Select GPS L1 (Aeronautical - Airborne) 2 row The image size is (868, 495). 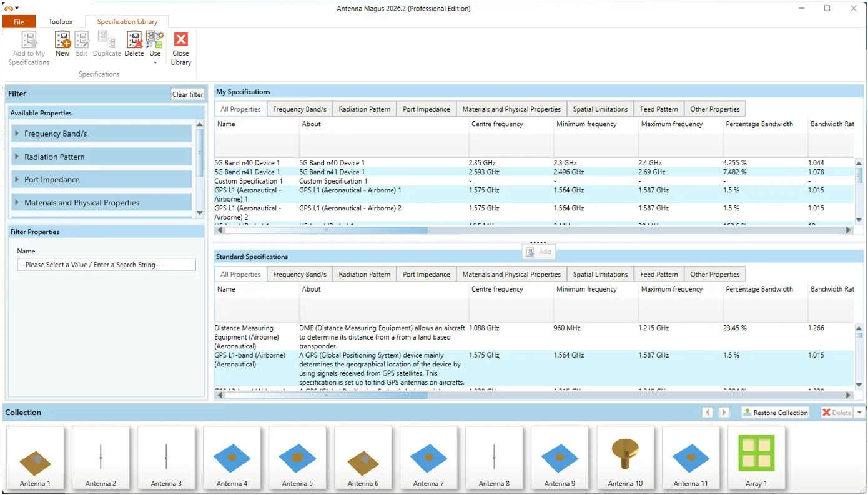534,212
